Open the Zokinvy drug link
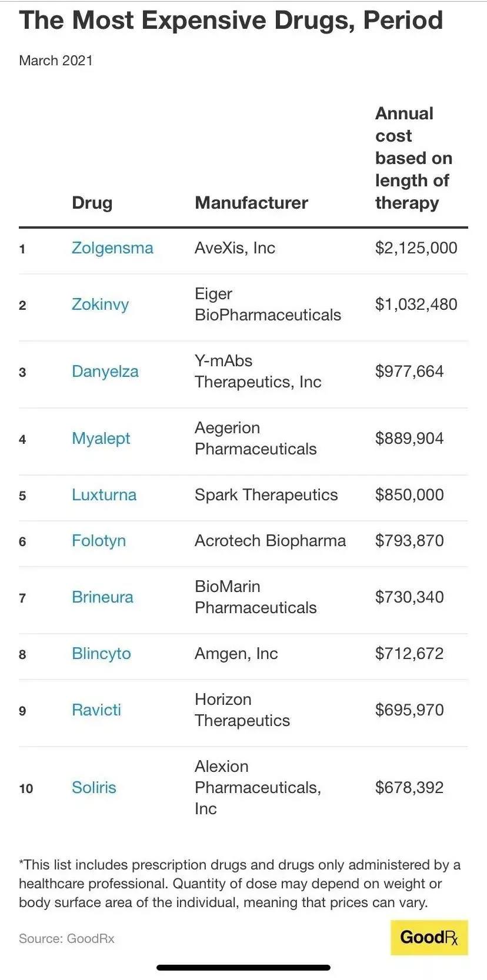Image resolution: width=487 pixels, height=980 pixels. [100, 305]
